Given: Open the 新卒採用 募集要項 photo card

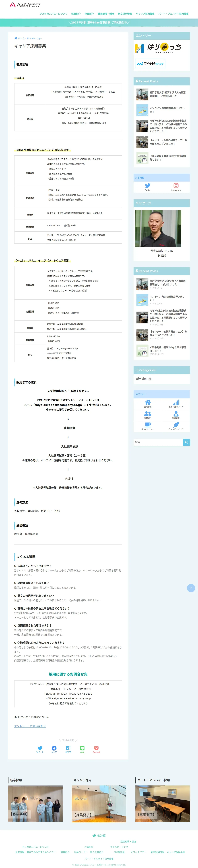Looking at the screenshot, I should click(x=35, y=804).
